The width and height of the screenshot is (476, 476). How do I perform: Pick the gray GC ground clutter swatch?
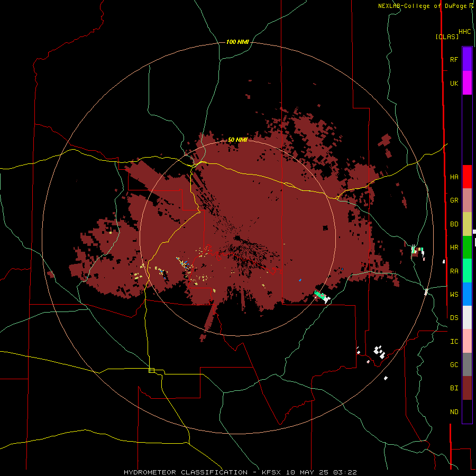pyautogui.click(x=467, y=364)
